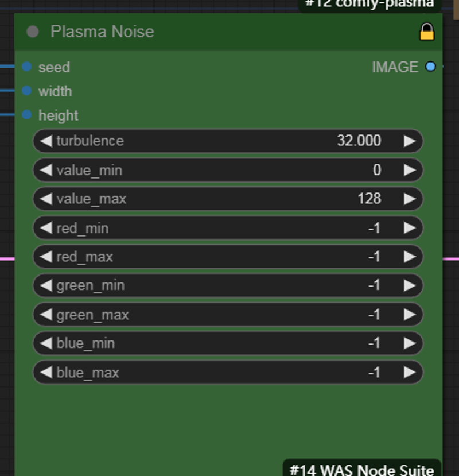The image size is (459, 476).
Task: Decrease green_max using left arrow
Action: tap(46, 315)
